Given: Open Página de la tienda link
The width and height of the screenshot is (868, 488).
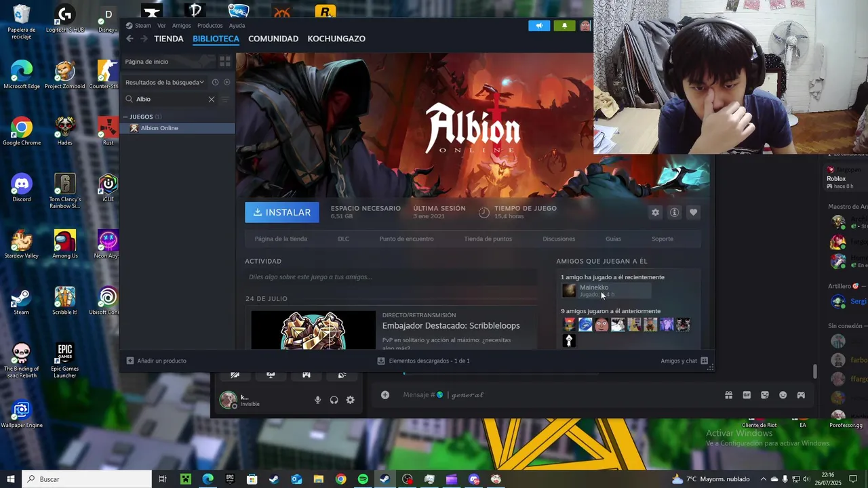Looking at the screenshot, I should click(x=281, y=239).
